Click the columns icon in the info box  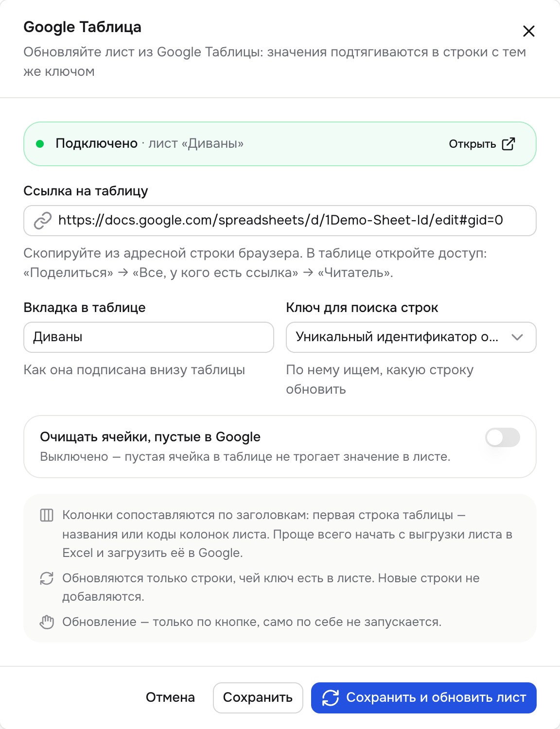pyautogui.click(x=47, y=515)
